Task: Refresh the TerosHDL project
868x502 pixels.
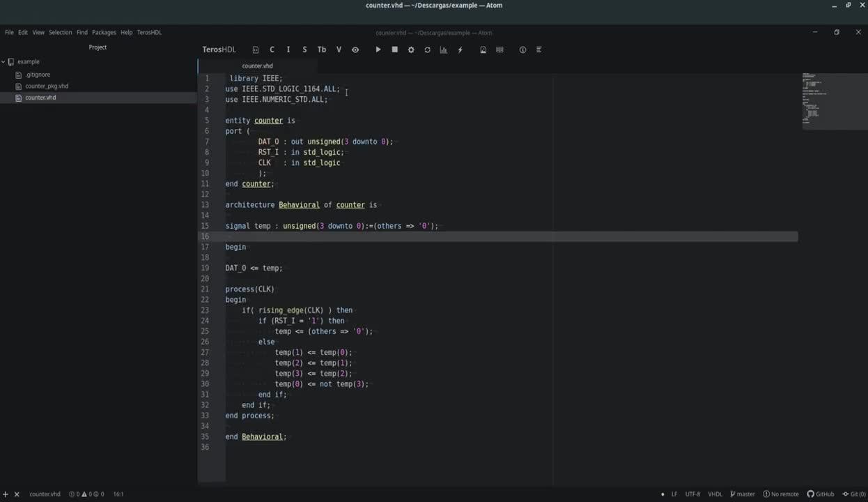Action: 427,50
